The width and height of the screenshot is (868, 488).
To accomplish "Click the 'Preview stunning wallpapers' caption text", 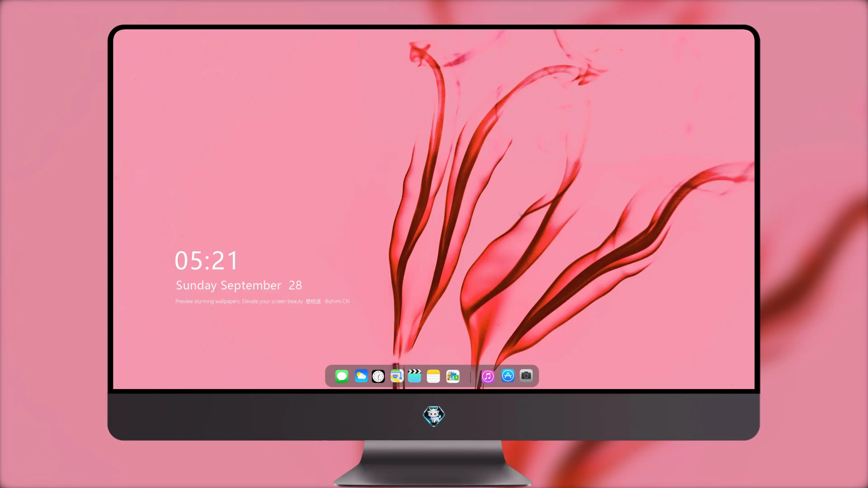I will (x=262, y=301).
